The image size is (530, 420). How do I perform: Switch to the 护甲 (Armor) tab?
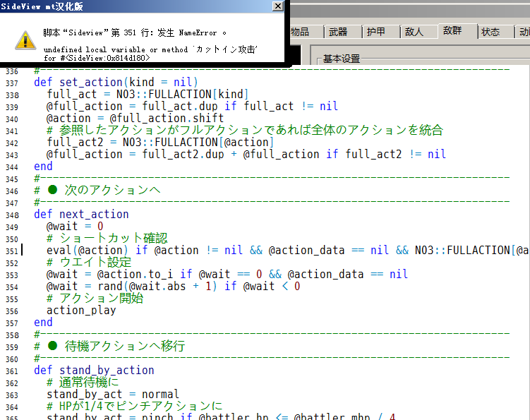[376, 32]
